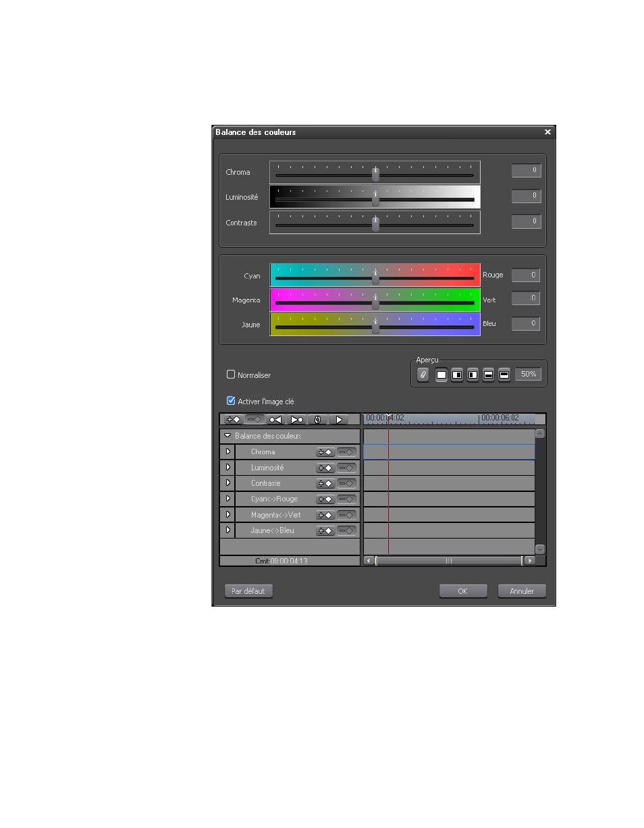Add a keyframe on the Contraste row
The width and height of the screenshot is (644, 828).
[326, 483]
